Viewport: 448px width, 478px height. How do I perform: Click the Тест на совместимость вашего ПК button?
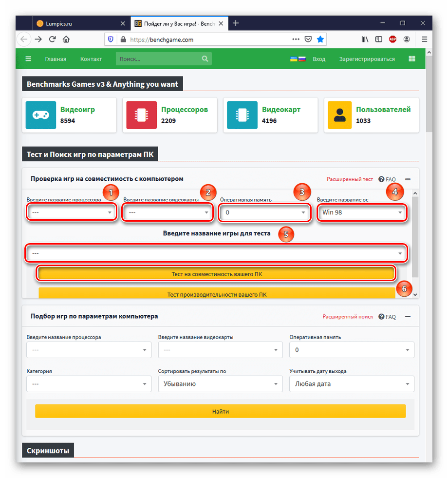point(216,274)
